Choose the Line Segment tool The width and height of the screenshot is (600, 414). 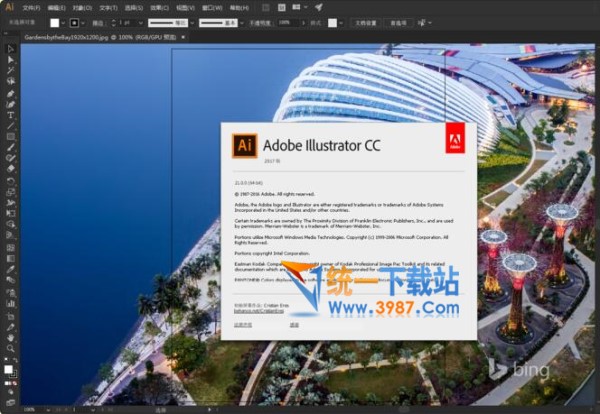(x=10, y=126)
